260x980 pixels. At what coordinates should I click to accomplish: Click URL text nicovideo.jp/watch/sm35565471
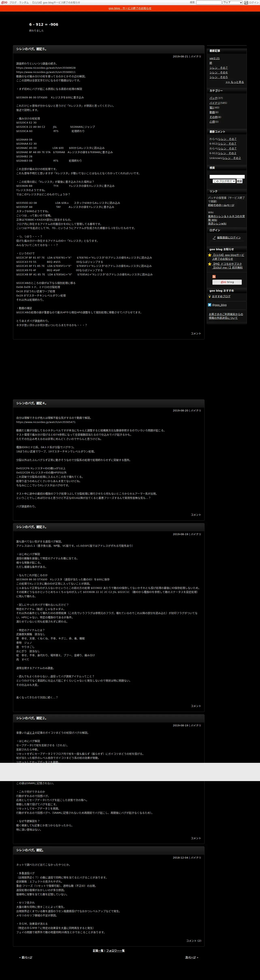[x=46, y=422]
